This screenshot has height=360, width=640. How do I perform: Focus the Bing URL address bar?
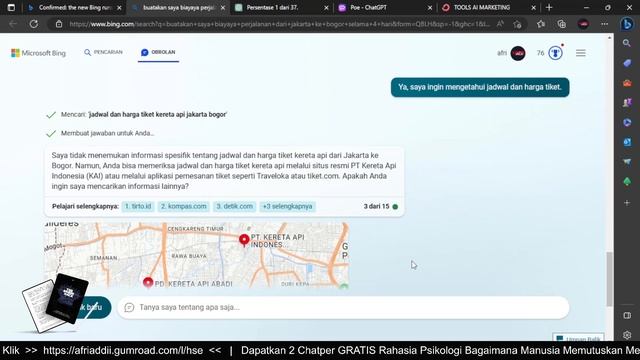pyautogui.click(x=280, y=24)
